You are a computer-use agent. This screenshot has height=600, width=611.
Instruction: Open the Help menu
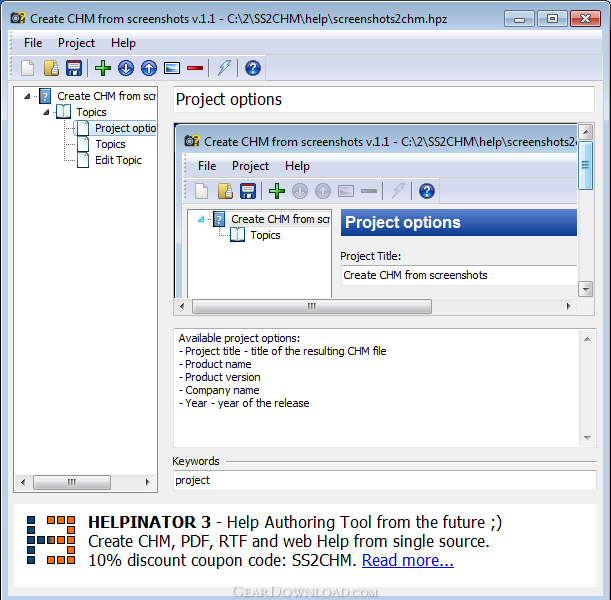[123, 43]
